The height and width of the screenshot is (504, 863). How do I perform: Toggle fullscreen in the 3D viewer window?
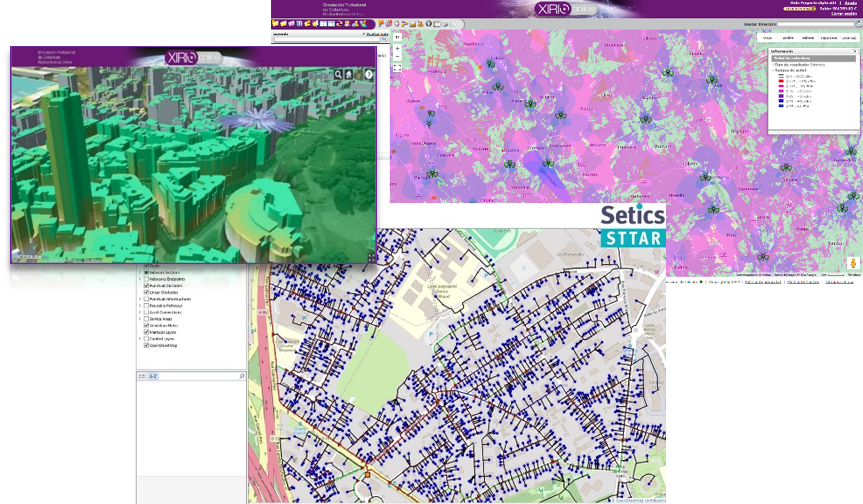(371, 258)
